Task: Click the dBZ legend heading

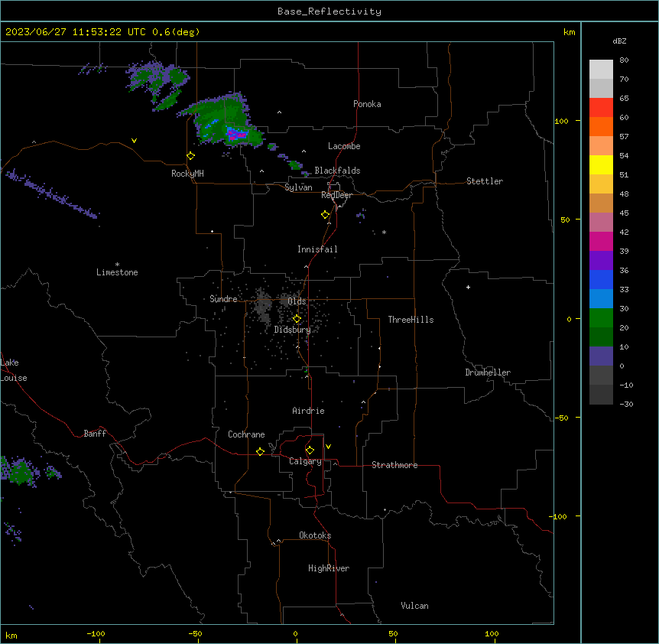Action: 619,41
